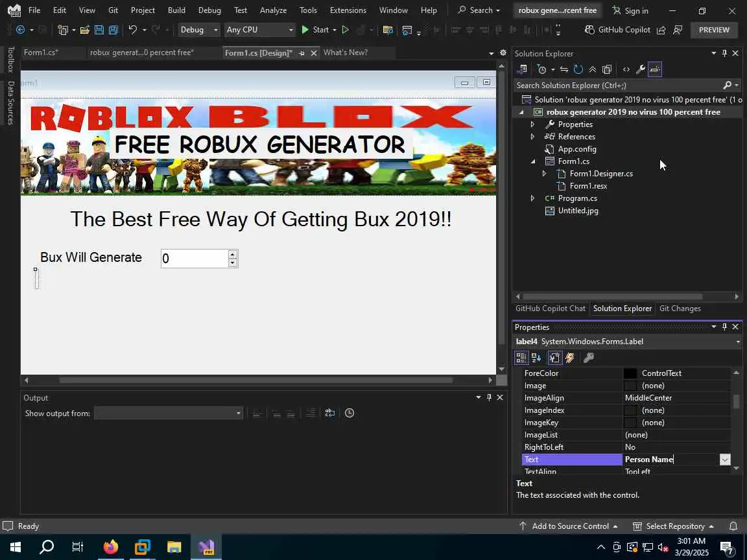
Task: Open the Start button dropdown arrow
Action: [335, 30]
